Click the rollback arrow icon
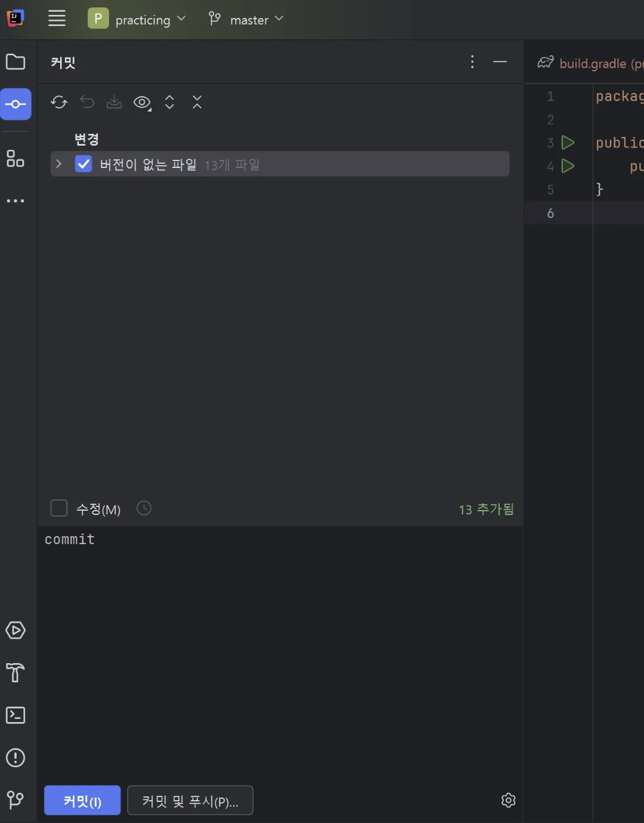This screenshot has width=644, height=823. click(87, 102)
